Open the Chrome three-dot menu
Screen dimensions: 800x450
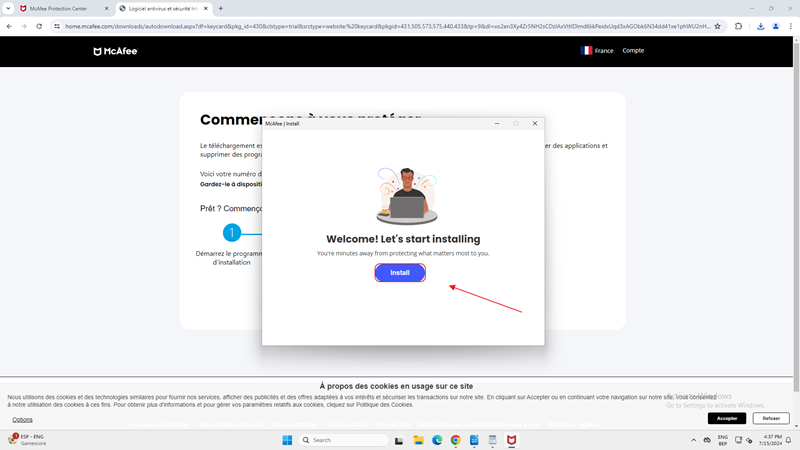click(x=791, y=26)
